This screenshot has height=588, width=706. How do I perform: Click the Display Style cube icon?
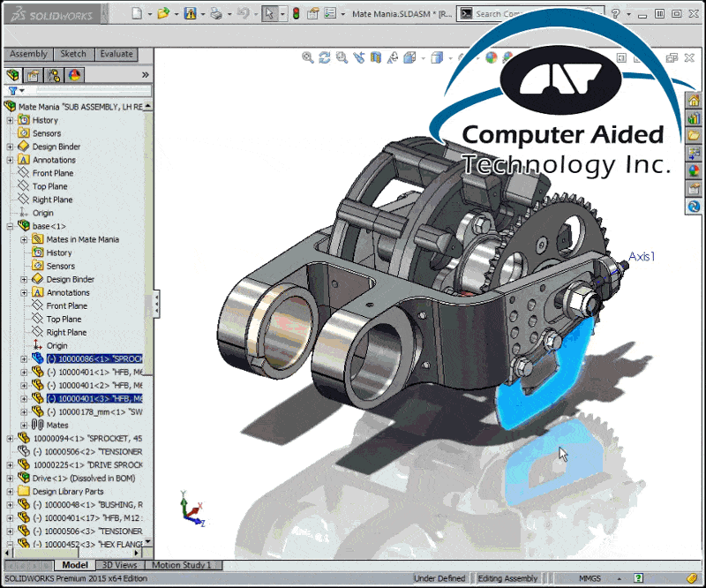tap(437, 57)
